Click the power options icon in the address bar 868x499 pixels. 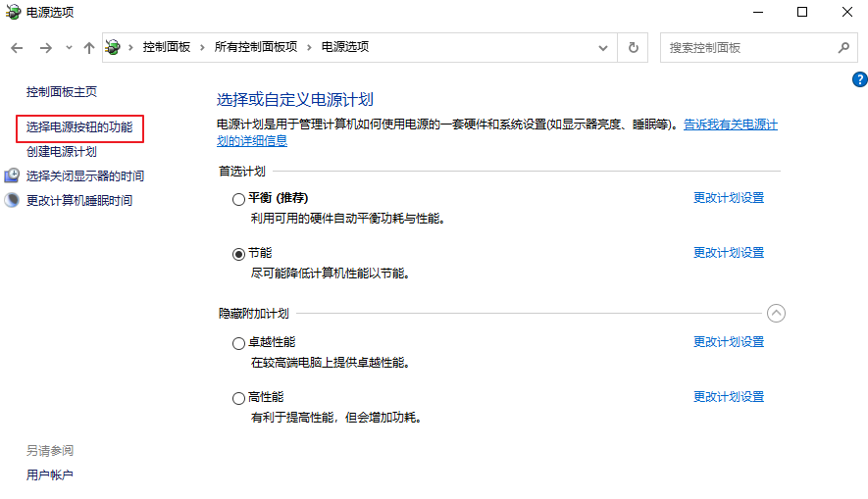tap(114, 47)
